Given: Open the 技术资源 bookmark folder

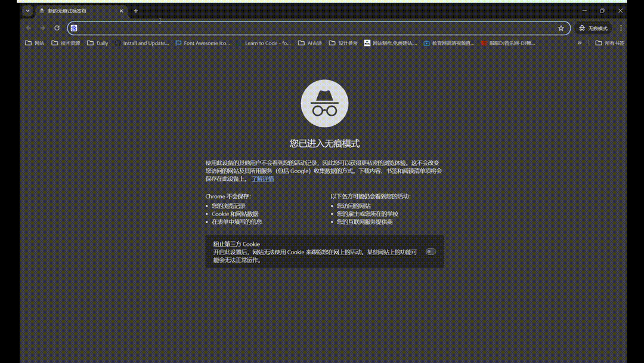Looking at the screenshot, I should 66,43.
